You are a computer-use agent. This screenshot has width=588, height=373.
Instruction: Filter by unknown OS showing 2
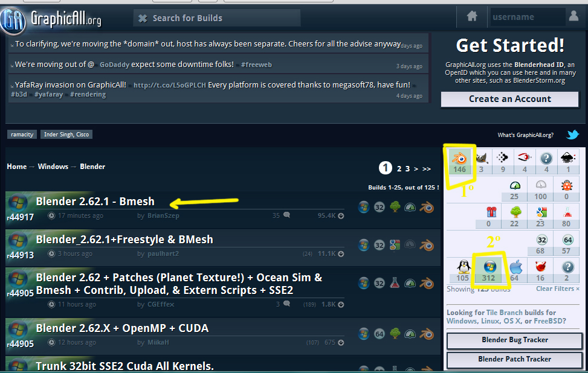pyautogui.click(x=566, y=271)
